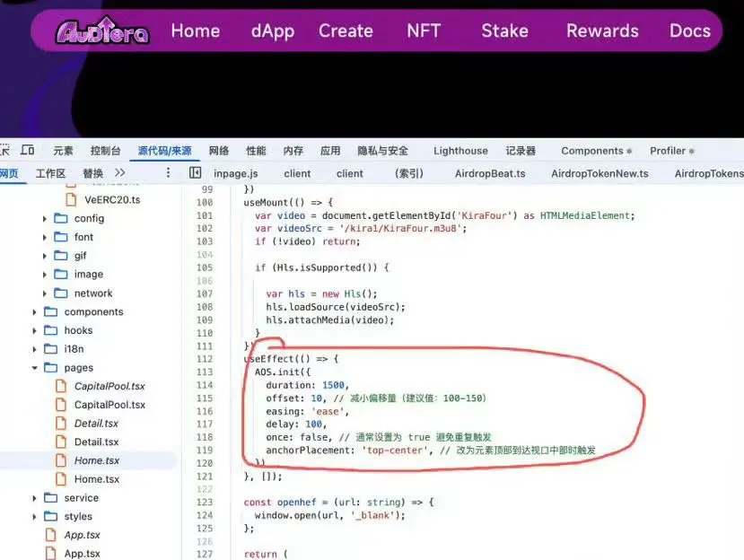This screenshot has width=744, height=560.
Task: Open the italic App.tsx file
Action: pos(82,535)
